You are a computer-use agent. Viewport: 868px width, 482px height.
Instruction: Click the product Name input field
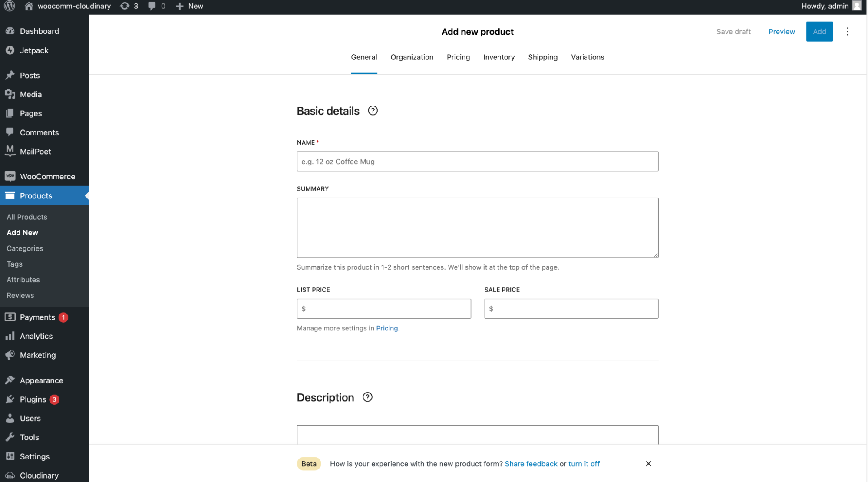(477, 161)
